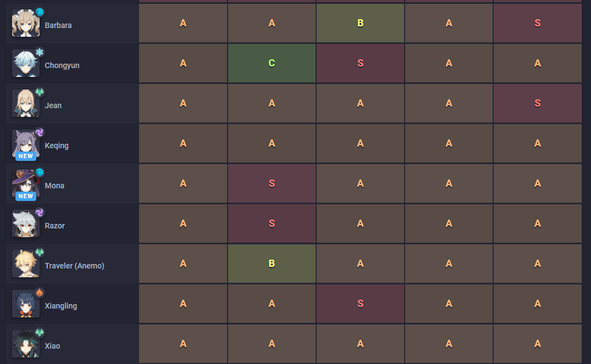Click Xiangling's Pyro flame icon
591x364 pixels.
pyautogui.click(x=40, y=293)
